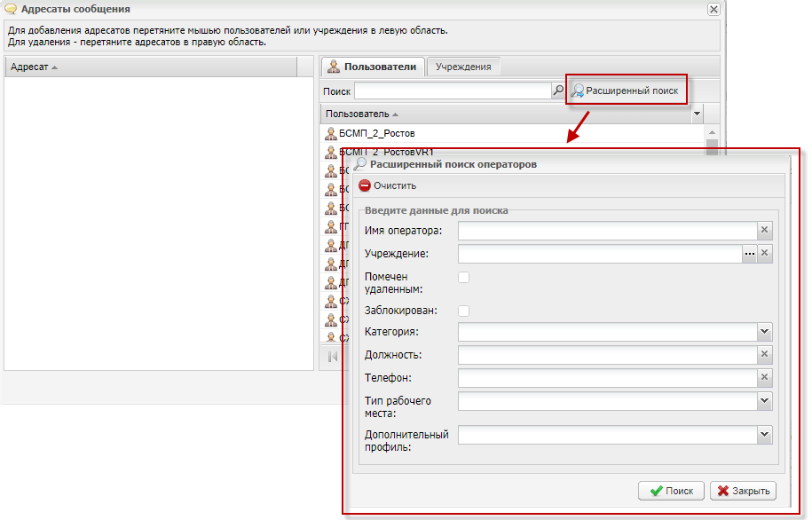Clear the Телефон field with X icon

pyautogui.click(x=765, y=378)
